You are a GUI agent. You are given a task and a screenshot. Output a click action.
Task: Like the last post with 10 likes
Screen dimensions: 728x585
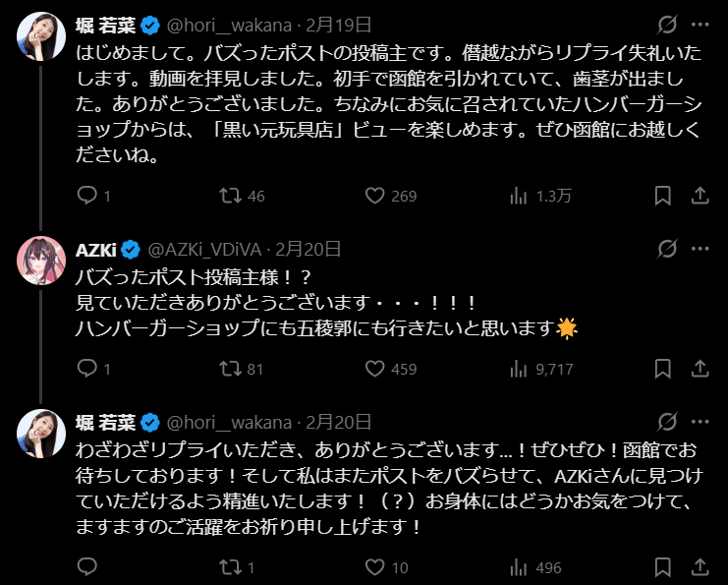click(x=374, y=567)
